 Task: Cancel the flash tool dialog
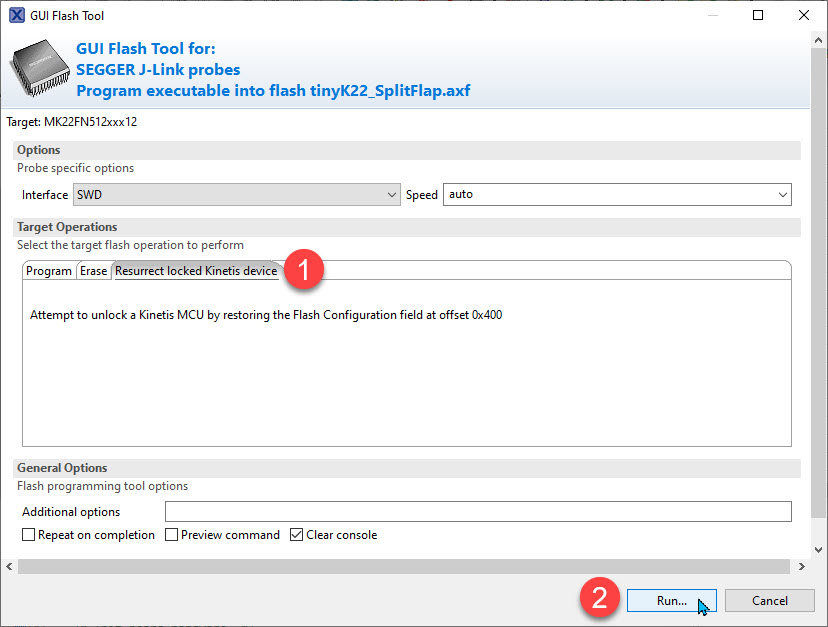pyautogui.click(x=769, y=601)
